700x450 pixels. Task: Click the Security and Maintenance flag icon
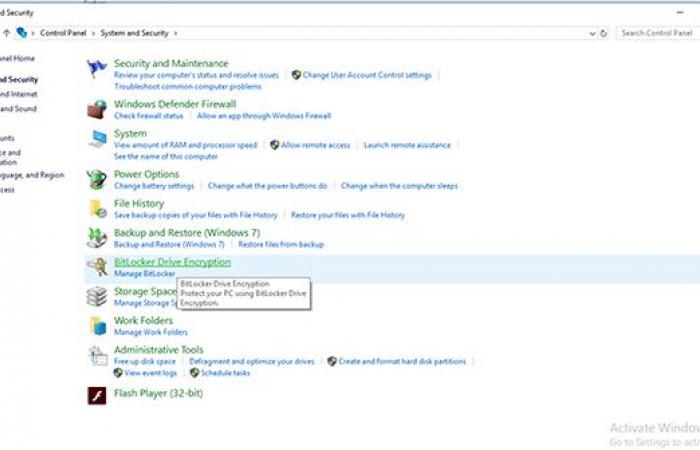click(x=97, y=69)
